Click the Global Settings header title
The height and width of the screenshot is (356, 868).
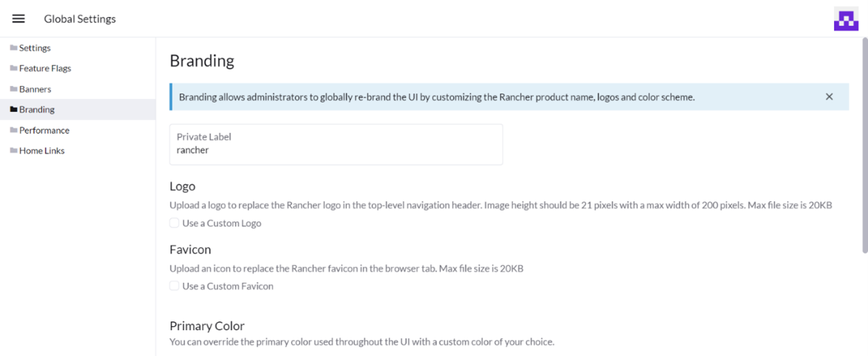[x=80, y=19]
